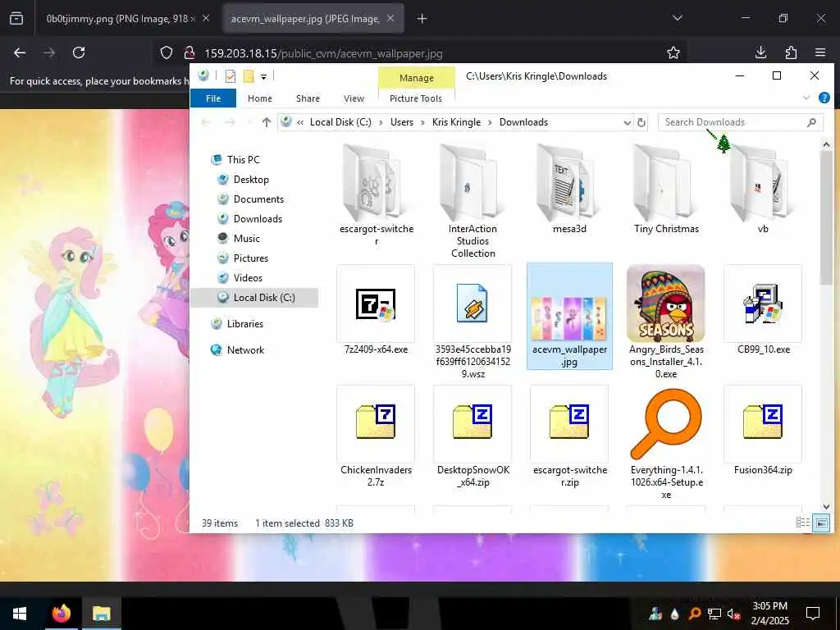Viewport: 840px width, 630px height.
Task: Click scrollbar down arrow in file list
Action: 825,506
